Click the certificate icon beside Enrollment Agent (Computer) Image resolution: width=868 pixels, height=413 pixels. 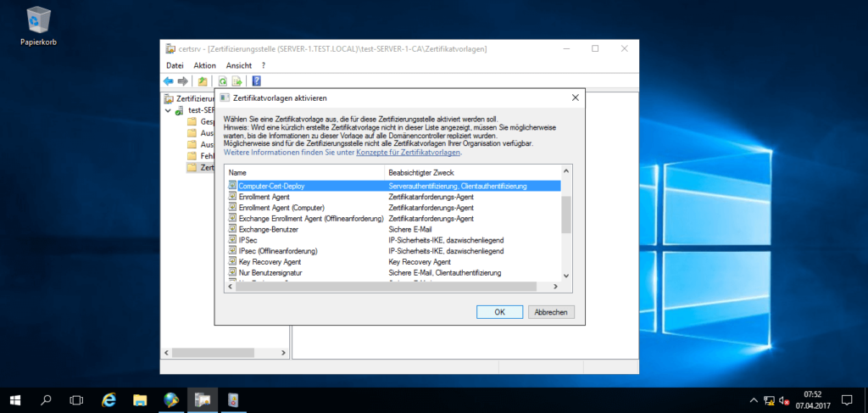coord(232,208)
